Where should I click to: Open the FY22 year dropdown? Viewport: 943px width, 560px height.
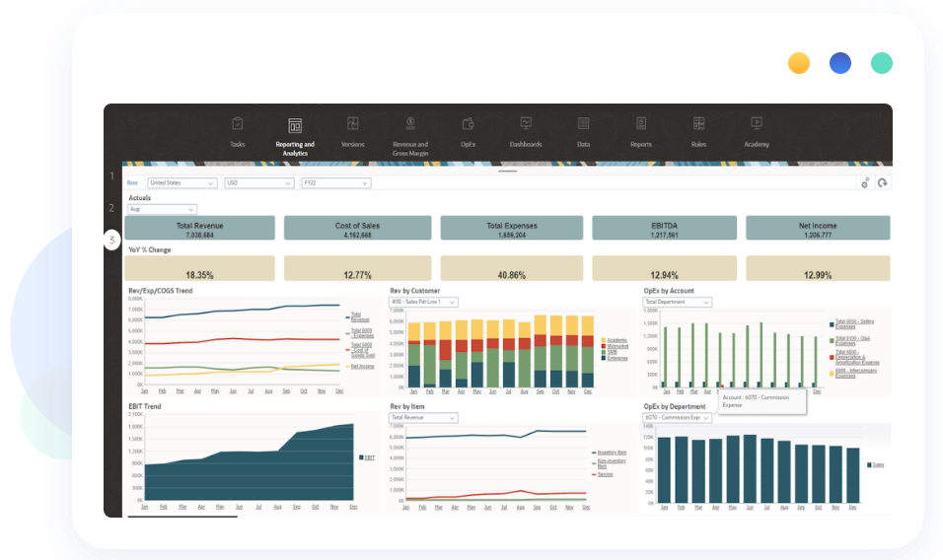pos(335,182)
